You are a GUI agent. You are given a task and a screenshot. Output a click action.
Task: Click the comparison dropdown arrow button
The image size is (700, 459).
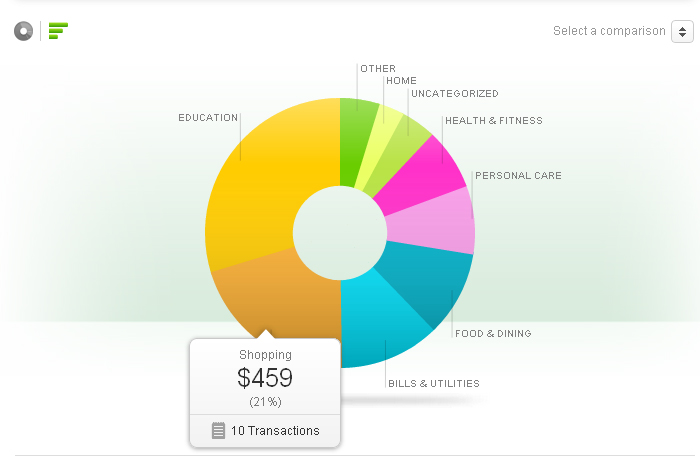tap(682, 32)
